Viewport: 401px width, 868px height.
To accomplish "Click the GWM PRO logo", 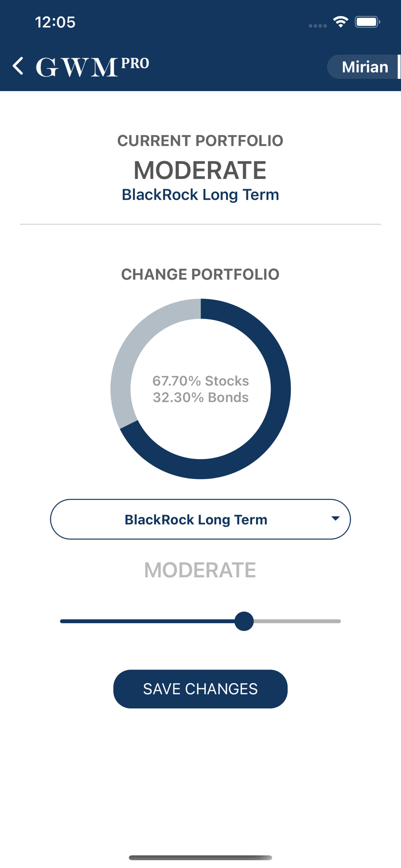I will pyautogui.click(x=92, y=66).
